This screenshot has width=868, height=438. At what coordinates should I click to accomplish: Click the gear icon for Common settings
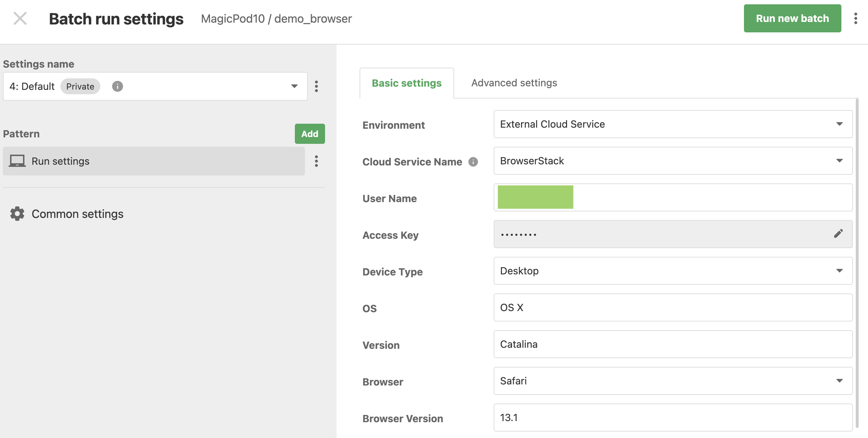17,214
